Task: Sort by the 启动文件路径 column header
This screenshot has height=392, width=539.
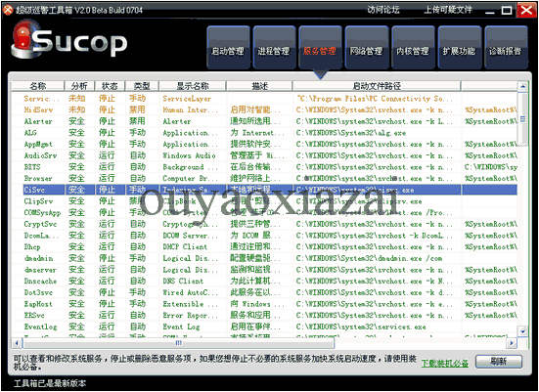Action: 377,86
